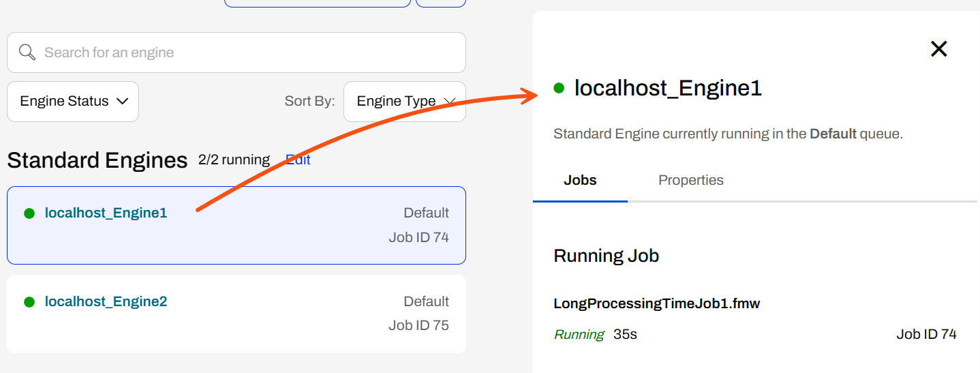Focus the Search for an engine field
Screen dimensions: 980x373
click(236, 53)
